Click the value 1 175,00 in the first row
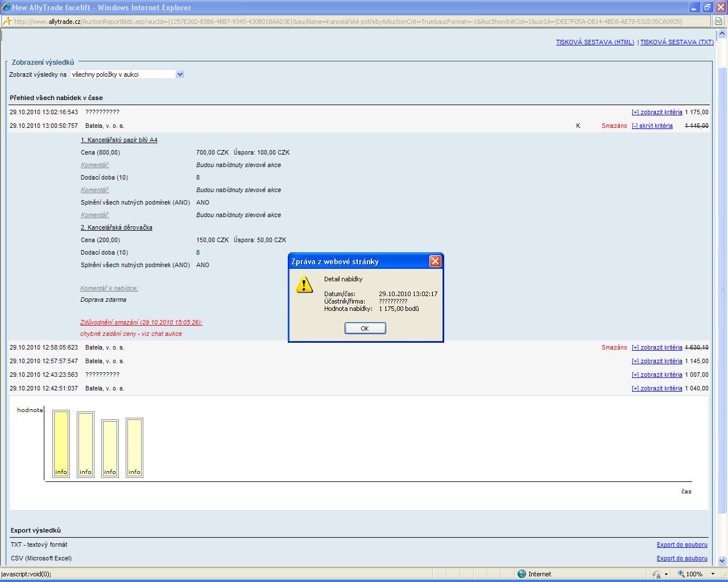 pos(697,113)
